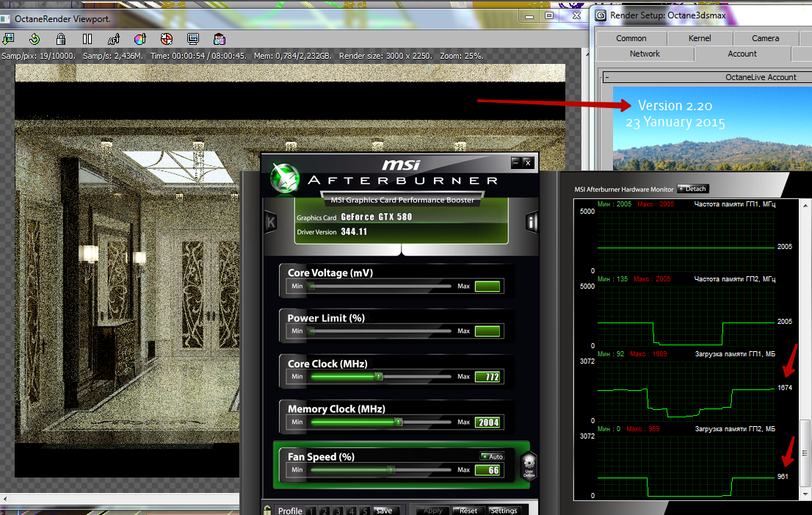Click the GPU2 memory usage graph
This screenshot has height=515, width=812.
[686, 466]
